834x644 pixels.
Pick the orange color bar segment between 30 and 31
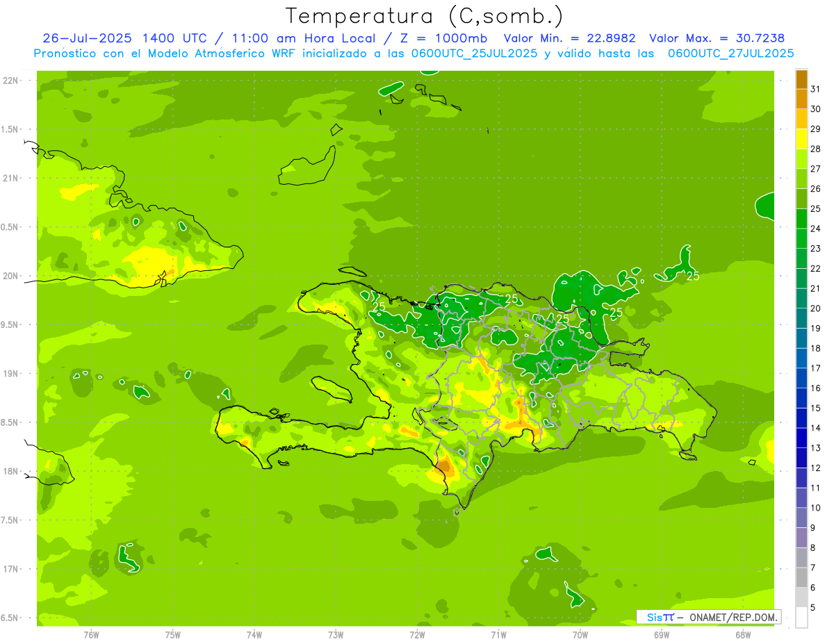801,99
